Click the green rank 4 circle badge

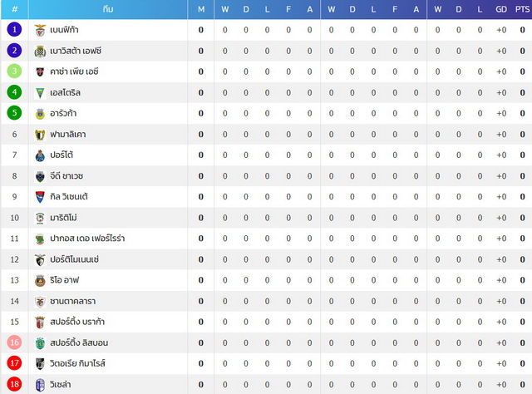click(14, 92)
